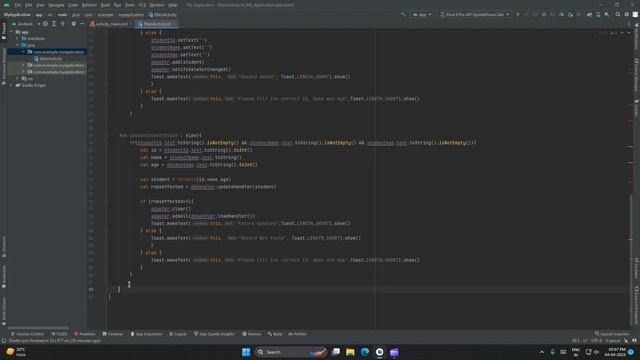
Task: Expand the Gradle Scripts node
Action: tap(12, 85)
